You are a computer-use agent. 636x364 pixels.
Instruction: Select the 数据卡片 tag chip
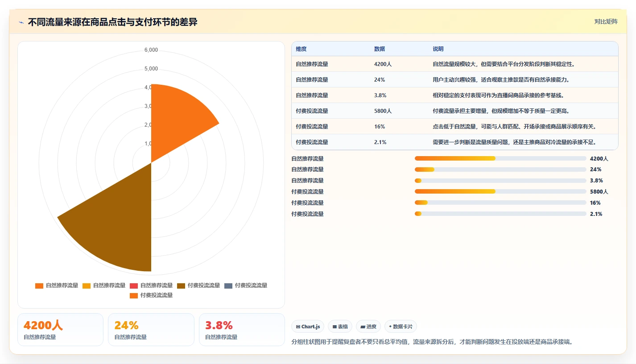[x=401, y=327]
